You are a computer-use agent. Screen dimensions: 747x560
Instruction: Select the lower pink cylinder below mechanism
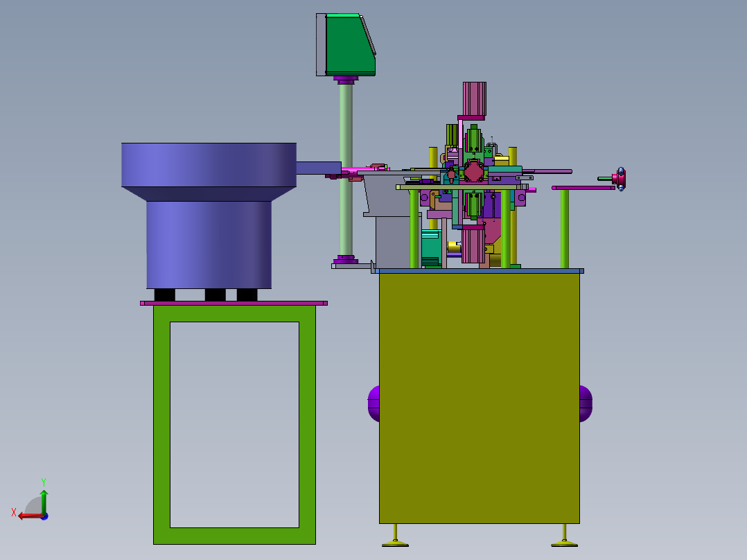tap(473, 246)
